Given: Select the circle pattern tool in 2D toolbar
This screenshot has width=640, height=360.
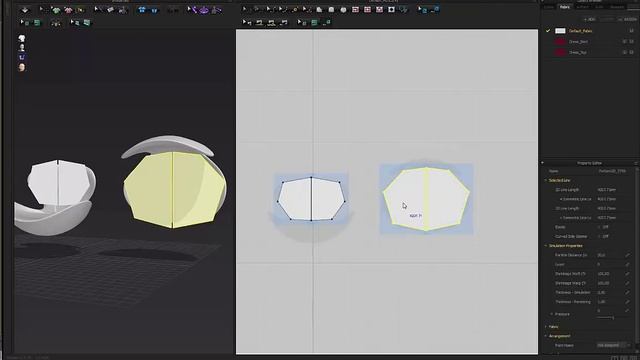Looking at the screenshot, I should (343, 10).
